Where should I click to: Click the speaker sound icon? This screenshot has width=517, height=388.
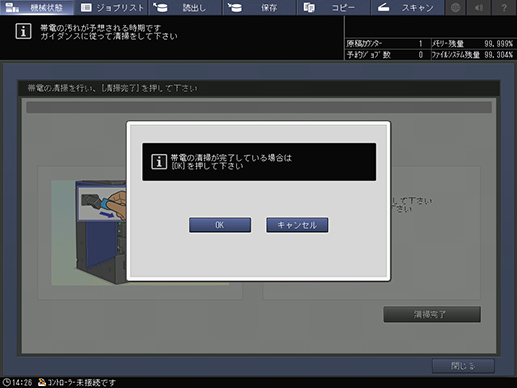(x=479, y=7)
